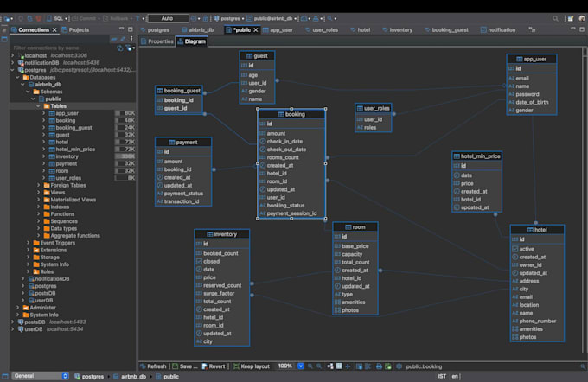Screen dimensions: 588x382
Task: Select payment_status column in payment entity
Action: [183, 194]
